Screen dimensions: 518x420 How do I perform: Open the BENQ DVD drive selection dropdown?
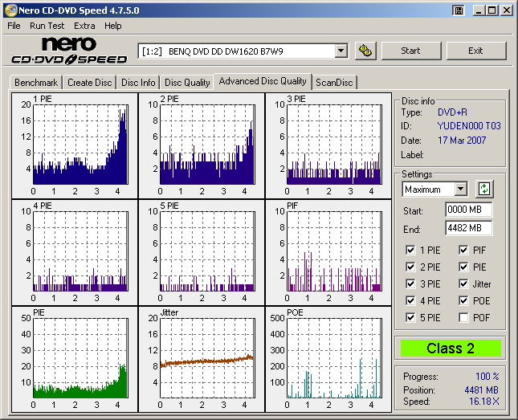point(341,51)
